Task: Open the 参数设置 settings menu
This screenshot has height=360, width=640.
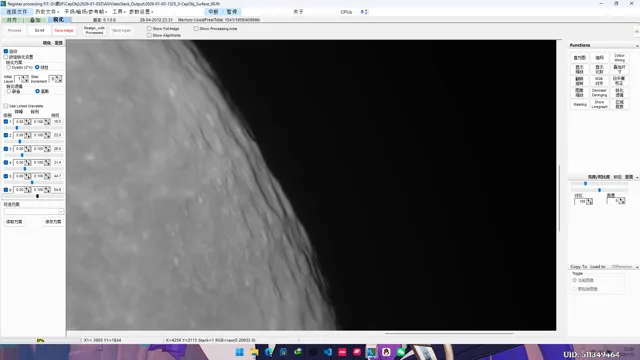Action: click(x=141, y=12)
